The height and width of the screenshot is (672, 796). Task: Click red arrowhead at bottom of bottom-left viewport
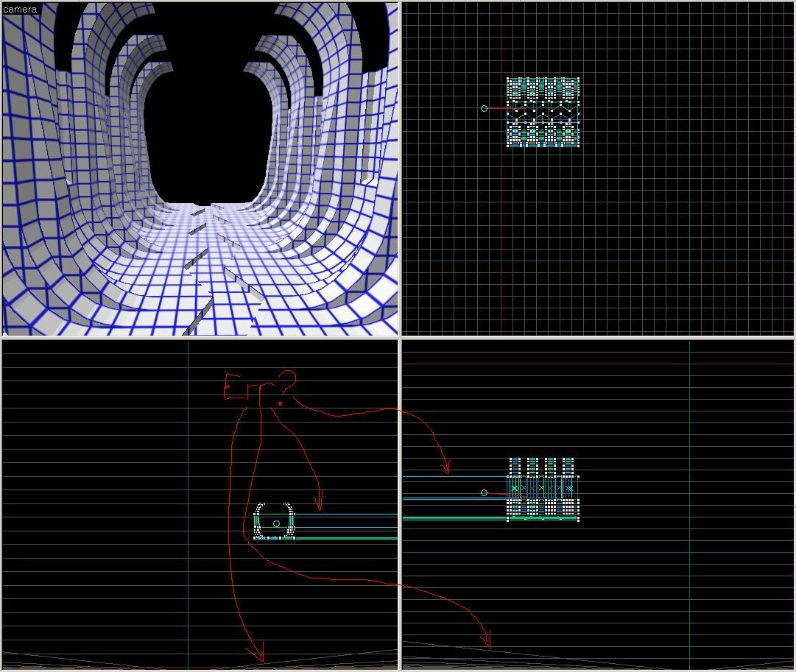(256, 652)
